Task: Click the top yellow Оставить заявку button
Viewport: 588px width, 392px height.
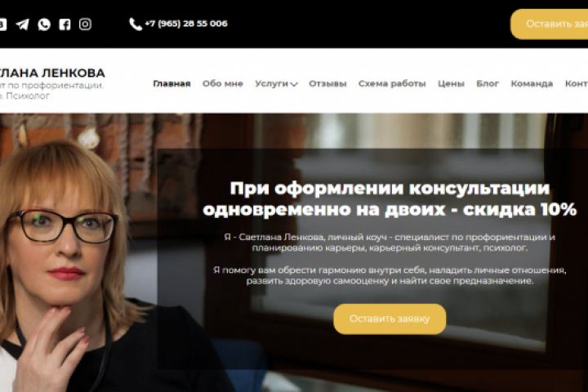Action: 549,24
